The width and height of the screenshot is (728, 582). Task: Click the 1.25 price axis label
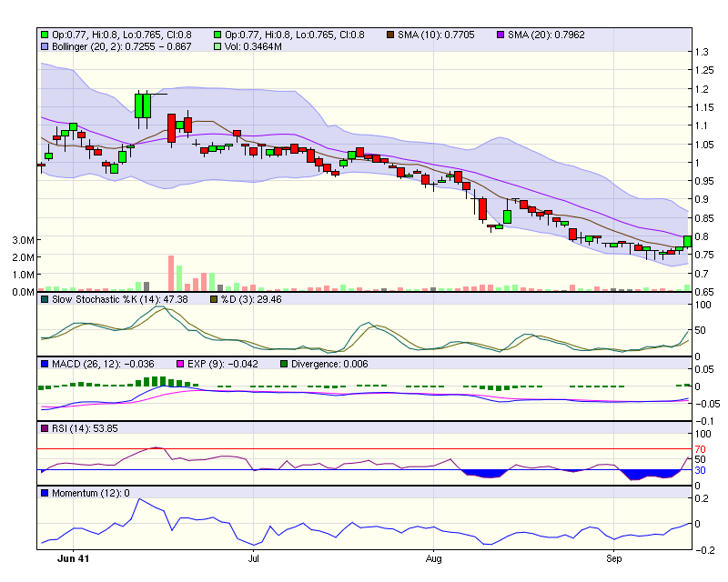pyautogui.click(x=704, y=70)
